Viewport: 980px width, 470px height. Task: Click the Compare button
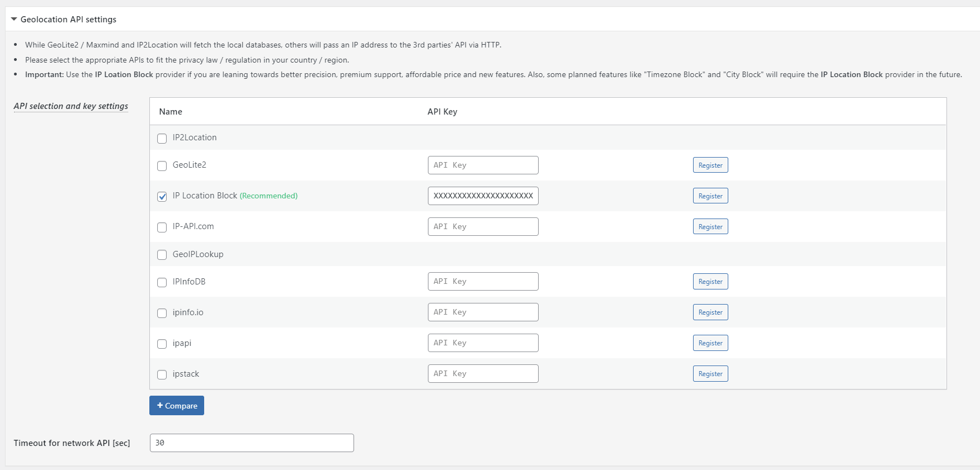177,406
